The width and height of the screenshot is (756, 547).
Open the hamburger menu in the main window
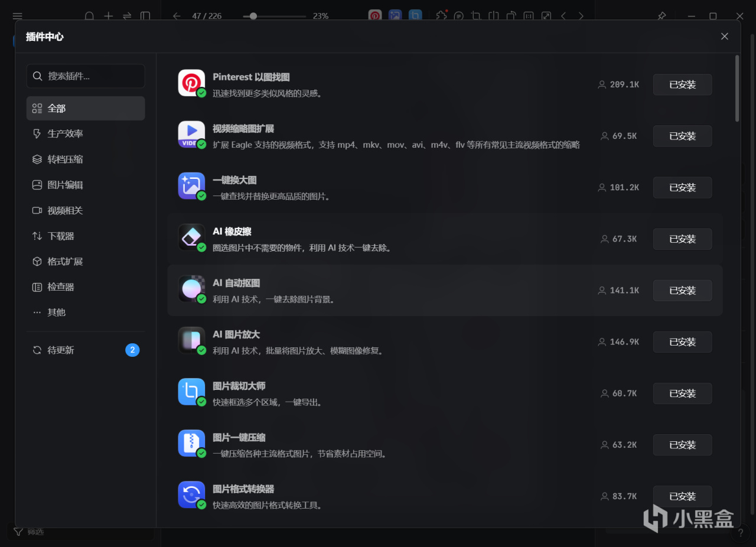pyautogui.click(x=17, y=16)
